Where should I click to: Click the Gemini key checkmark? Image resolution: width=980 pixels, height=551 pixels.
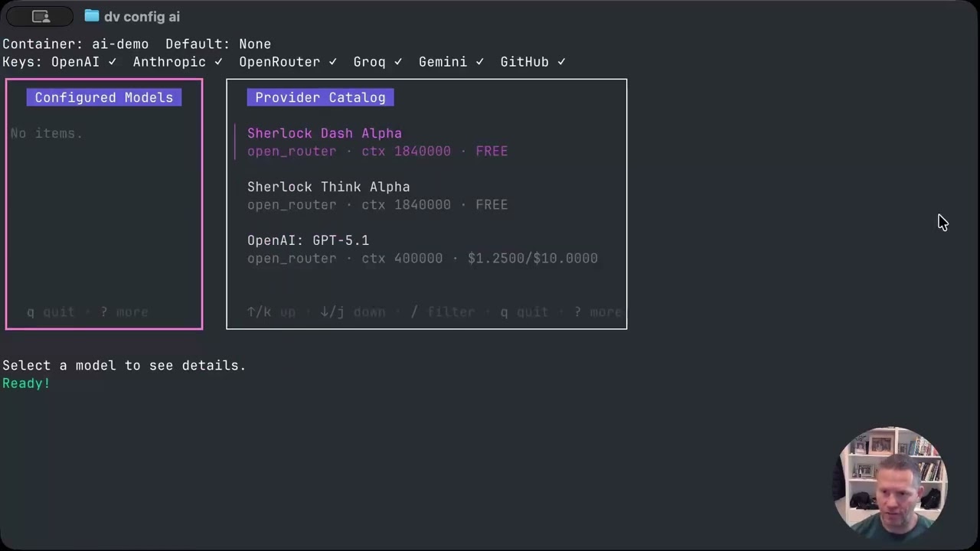point(479,62)
